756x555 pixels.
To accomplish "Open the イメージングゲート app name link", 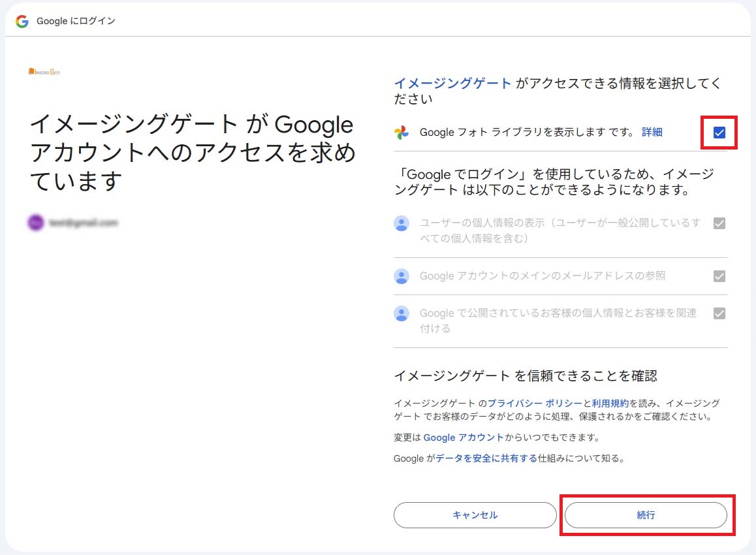I will [452, 84].
